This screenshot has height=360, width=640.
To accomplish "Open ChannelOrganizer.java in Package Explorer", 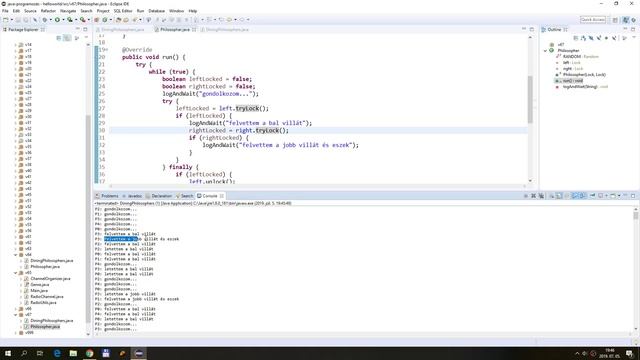I will [50, 279].
